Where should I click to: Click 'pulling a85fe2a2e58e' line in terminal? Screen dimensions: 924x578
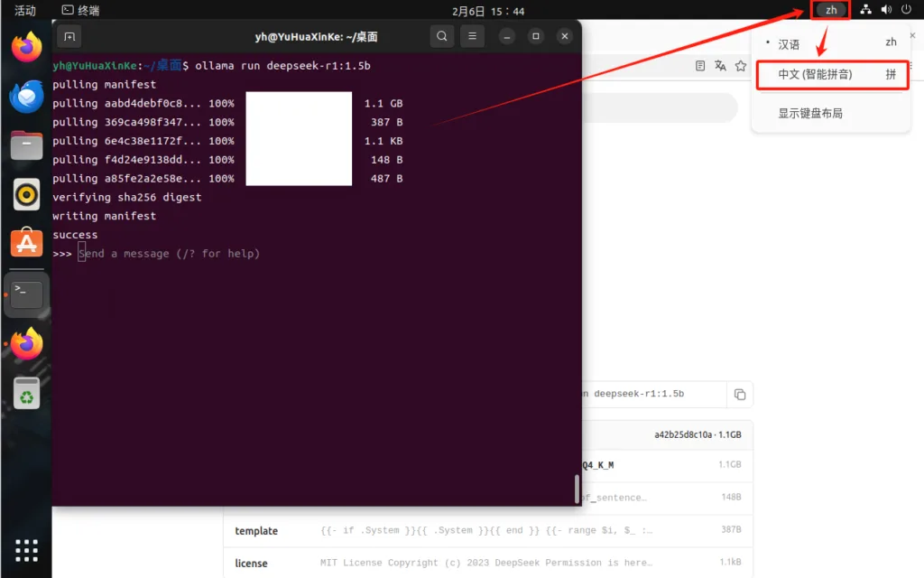point(227,178)
